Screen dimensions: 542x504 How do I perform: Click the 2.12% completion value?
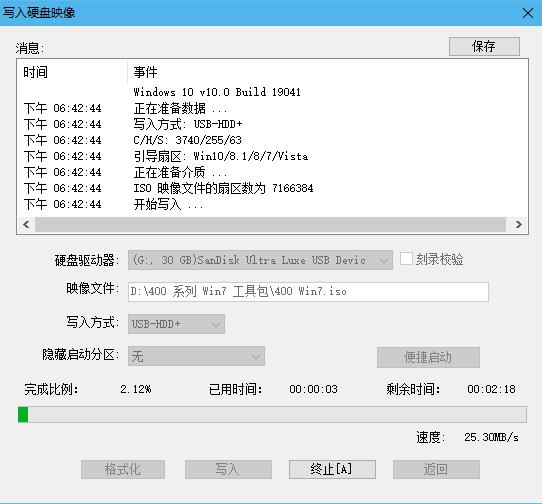(x=136, y=389)
